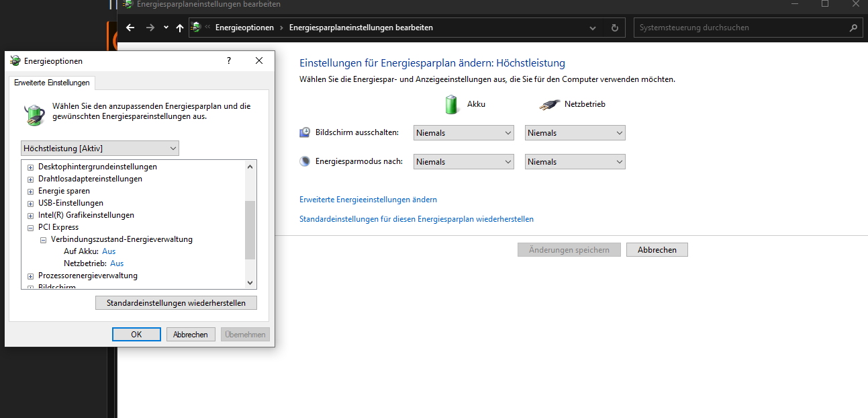The image size is (868, 418).
Task: Click the Bildschirm ausschalten monitor icon
Action: pos(305,132)
